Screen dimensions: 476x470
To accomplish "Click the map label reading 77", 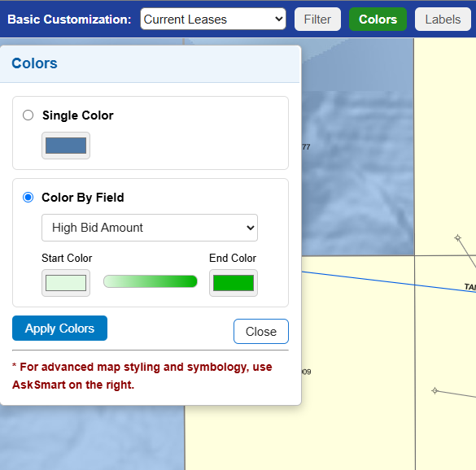I will click(x=306, y=147).
